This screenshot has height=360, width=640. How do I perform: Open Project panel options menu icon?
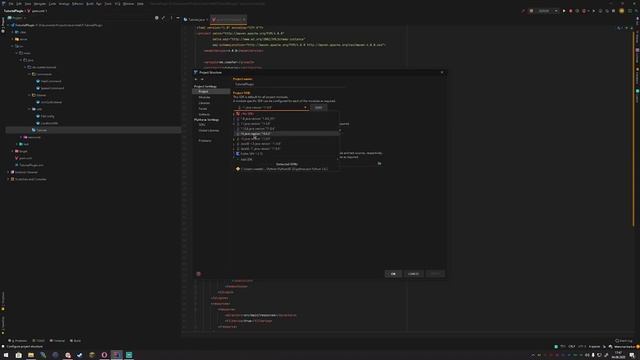[x=171, y=18]
